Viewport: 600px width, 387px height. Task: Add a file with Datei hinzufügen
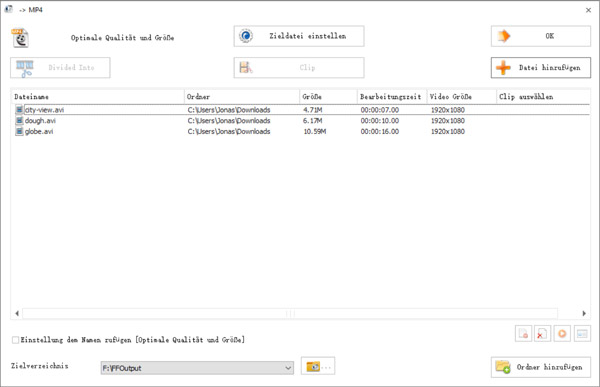click(541, 68)
